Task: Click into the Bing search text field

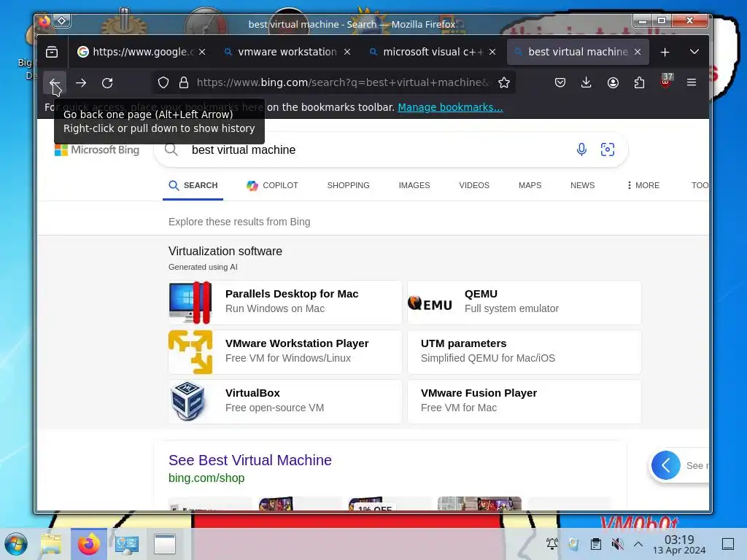Action: 376,150
